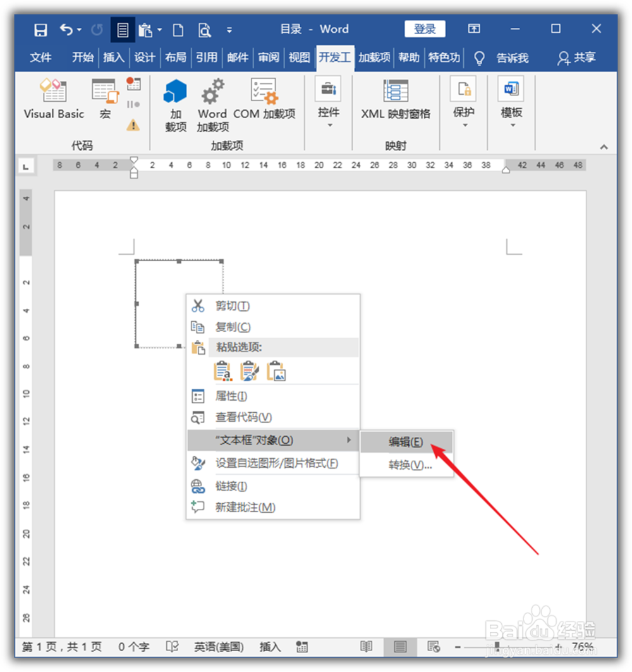Switch to the 加载项 tab
The image size is (632, 672).
375,57
